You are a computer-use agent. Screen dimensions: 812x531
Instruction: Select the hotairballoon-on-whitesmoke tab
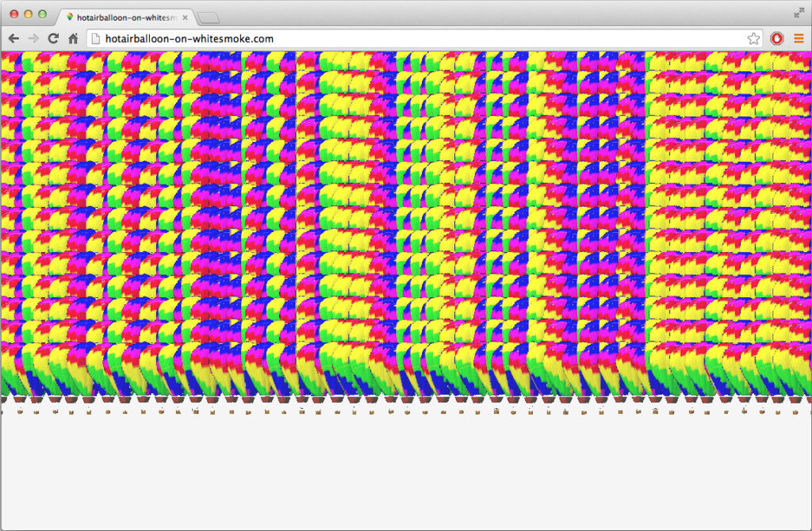click(x=126, y=17)
